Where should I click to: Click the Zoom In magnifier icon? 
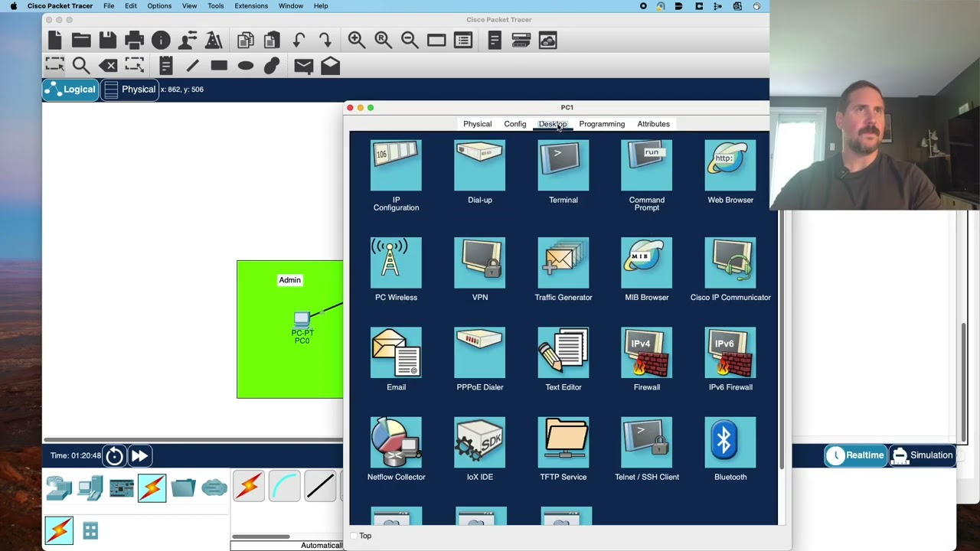click(357, 40)
